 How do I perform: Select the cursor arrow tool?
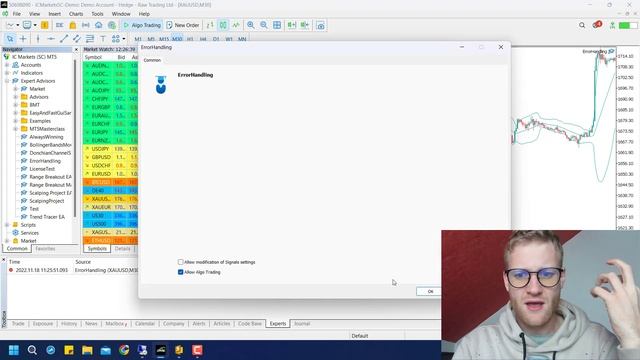pyautogui.click(x=10, y=39)
